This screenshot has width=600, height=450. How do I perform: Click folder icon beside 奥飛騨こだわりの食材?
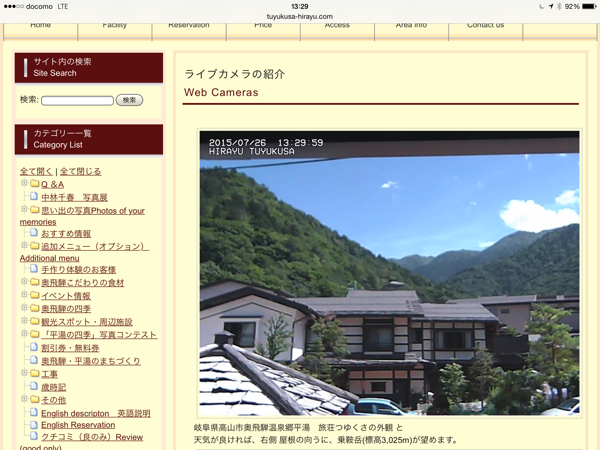pyautogui.click(x=34, y=283)
